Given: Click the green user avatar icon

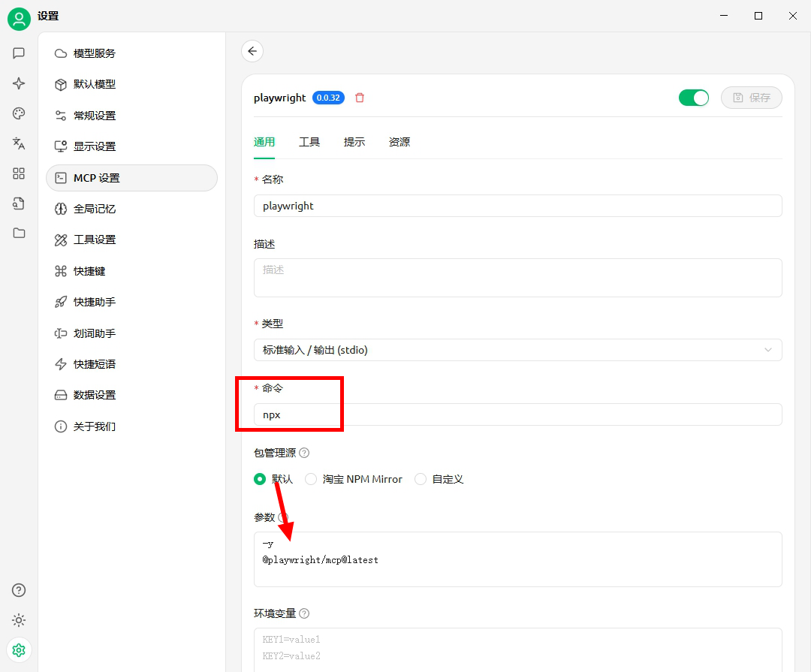Looking at the screenshot, I should pyautogui.click(x=19, y=19).
